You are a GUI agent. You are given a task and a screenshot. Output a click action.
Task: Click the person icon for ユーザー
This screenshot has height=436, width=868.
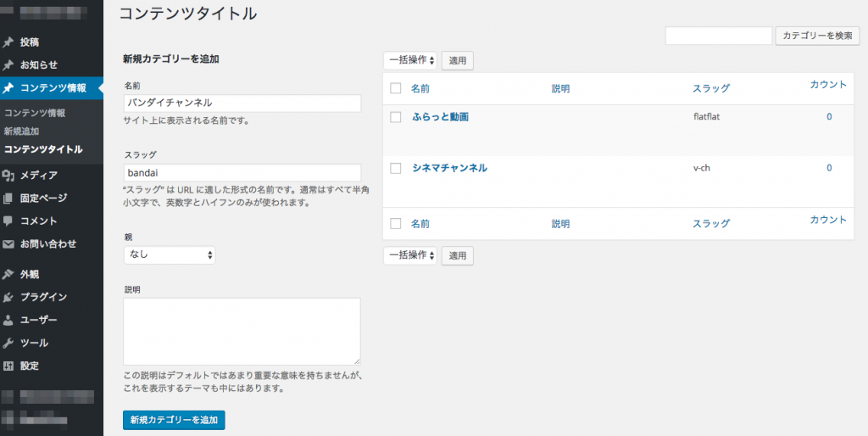[x=8, y=320]
